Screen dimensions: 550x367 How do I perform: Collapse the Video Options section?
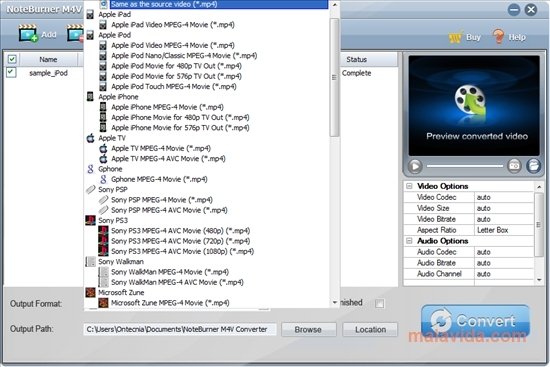(409, 186)
